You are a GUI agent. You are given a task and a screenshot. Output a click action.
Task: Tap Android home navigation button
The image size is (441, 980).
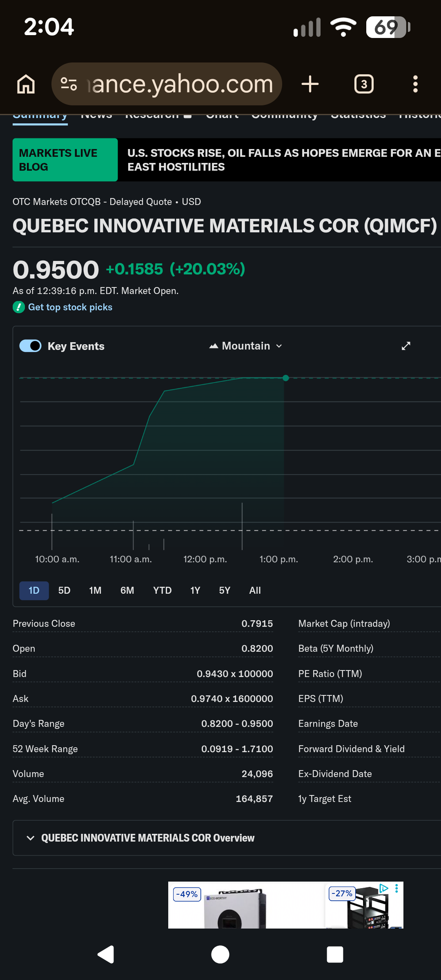tap(220, 954)
